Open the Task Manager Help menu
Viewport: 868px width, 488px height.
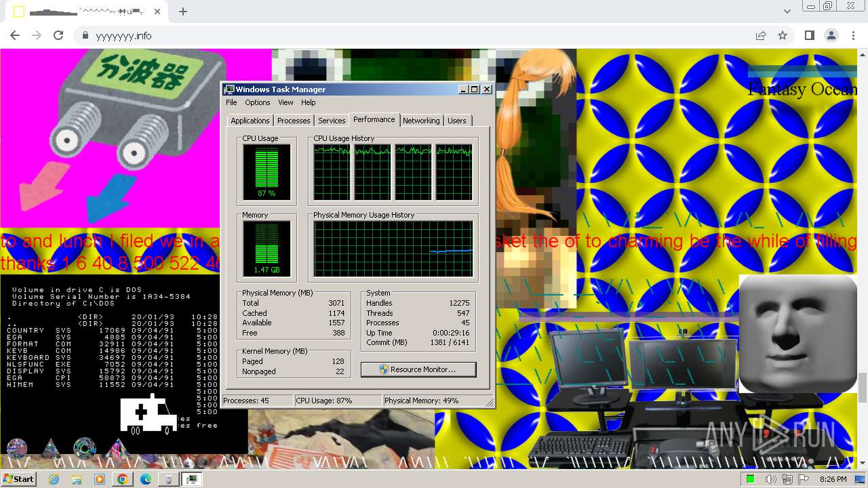pyautogui.click(x=309, y=102)
